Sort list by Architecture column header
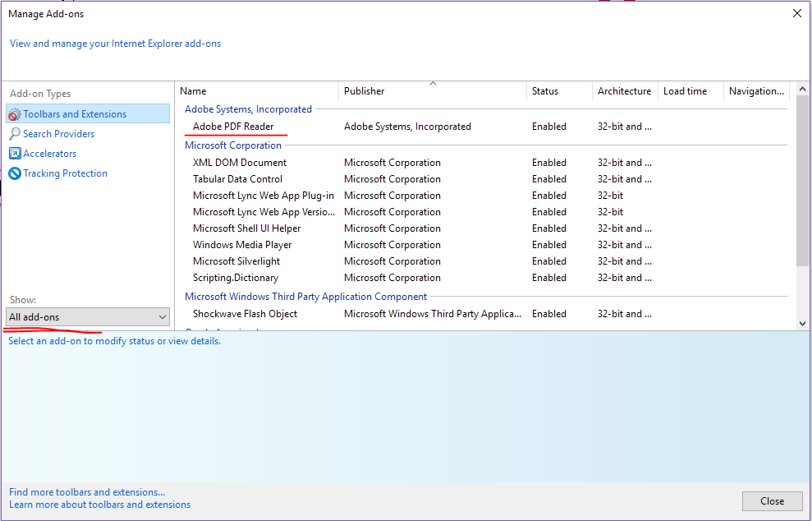The height and width of the screenshot is (521, 812). tap(625, 91)
